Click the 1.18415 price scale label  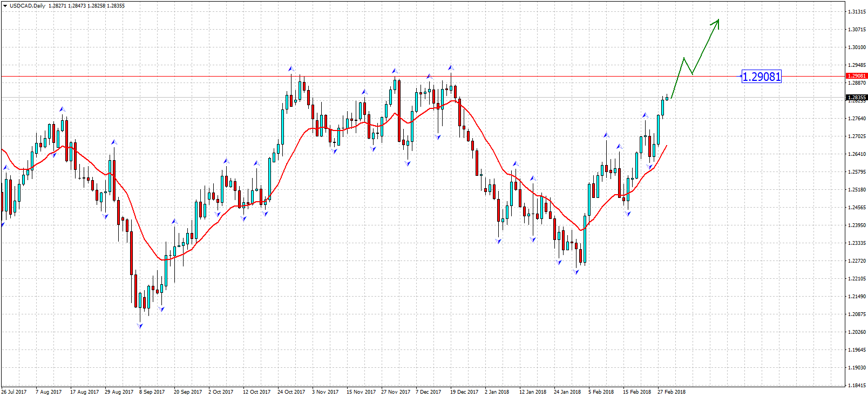coord(857,386)
